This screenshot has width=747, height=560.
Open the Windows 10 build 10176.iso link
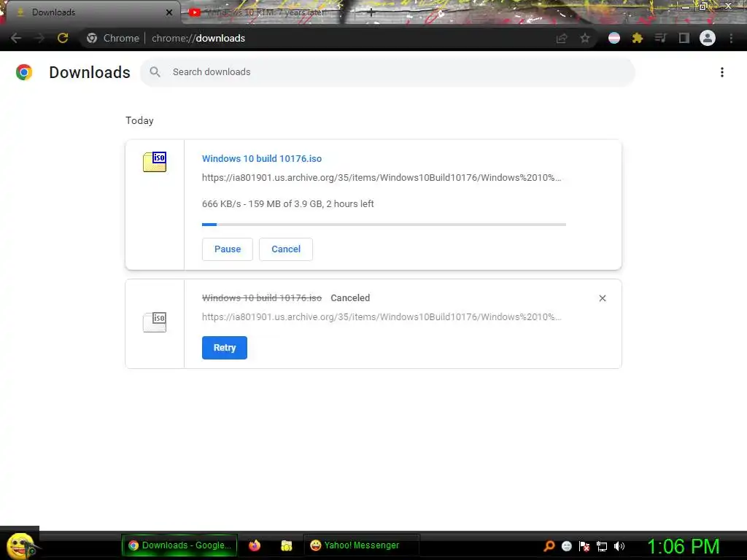(x=262, y=158)
